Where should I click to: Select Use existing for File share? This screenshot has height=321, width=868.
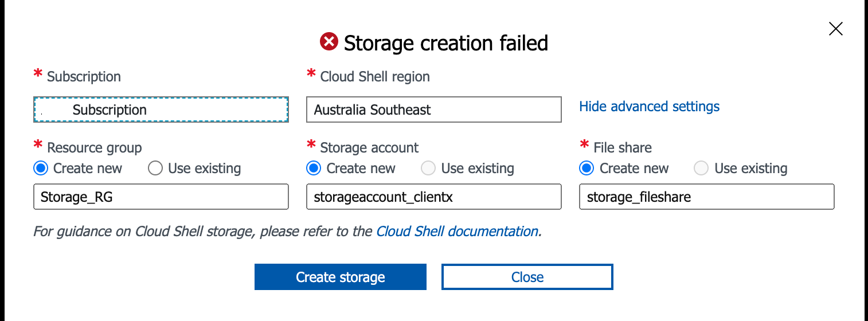click(701, 169)
